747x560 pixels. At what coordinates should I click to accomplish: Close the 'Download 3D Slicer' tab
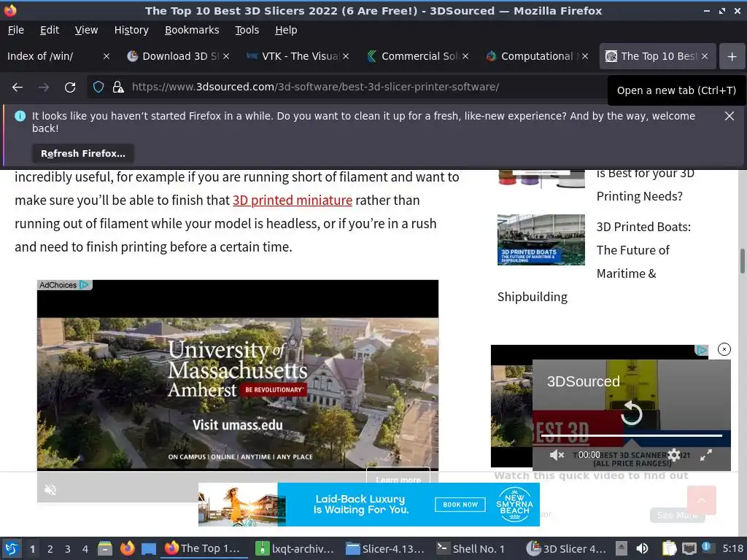[x=226, y=56]
